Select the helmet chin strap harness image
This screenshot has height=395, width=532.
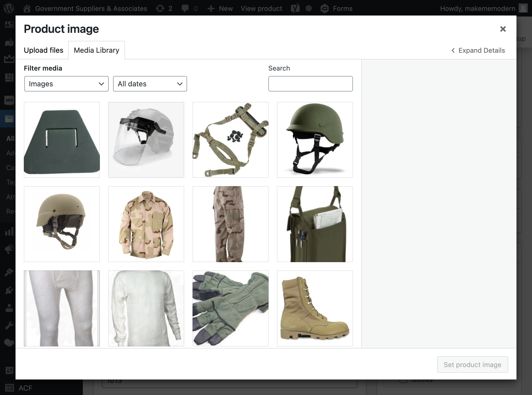point(231,140)
